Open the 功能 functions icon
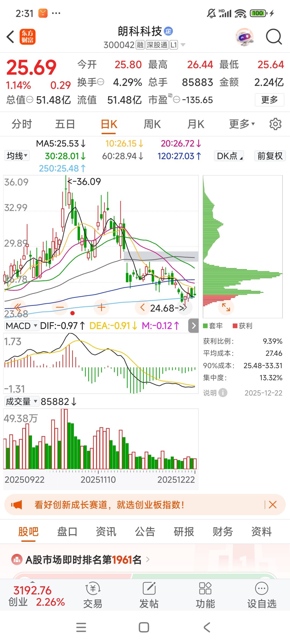 (x=205, y=595)
